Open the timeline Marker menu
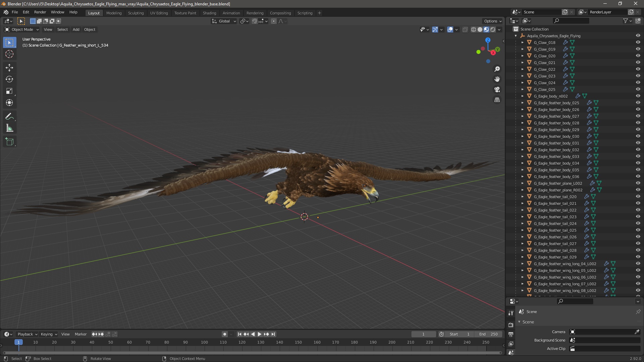Image resolution: width=644 pixels, height=362 pixels. click(80, 334)
